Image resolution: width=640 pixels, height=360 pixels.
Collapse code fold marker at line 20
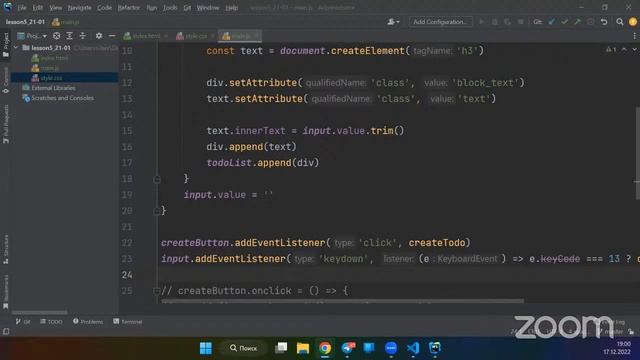[x=157, y=211]
